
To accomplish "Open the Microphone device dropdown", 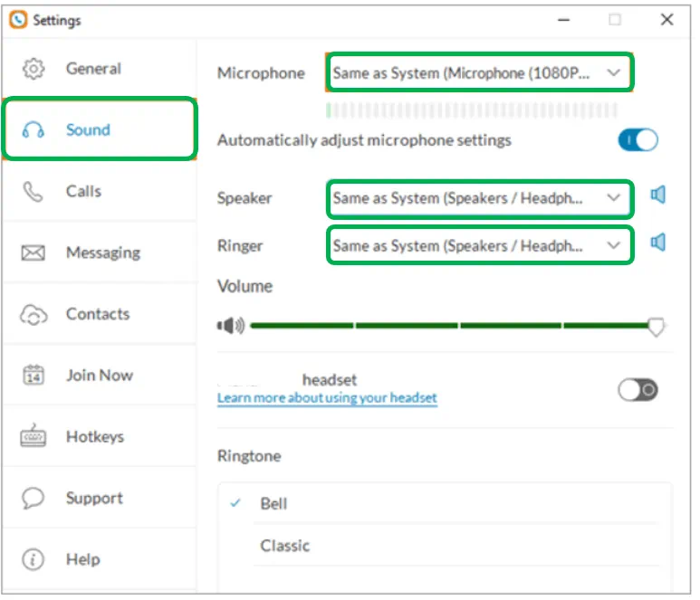I will click(x=479, y=73).
